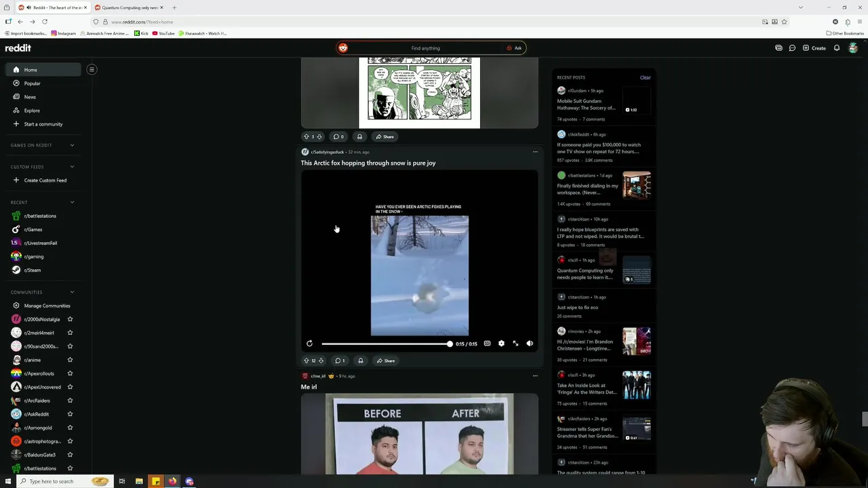Click Start a community
Viewport: 868px width, 488px height.
click(x=43, y=124)
